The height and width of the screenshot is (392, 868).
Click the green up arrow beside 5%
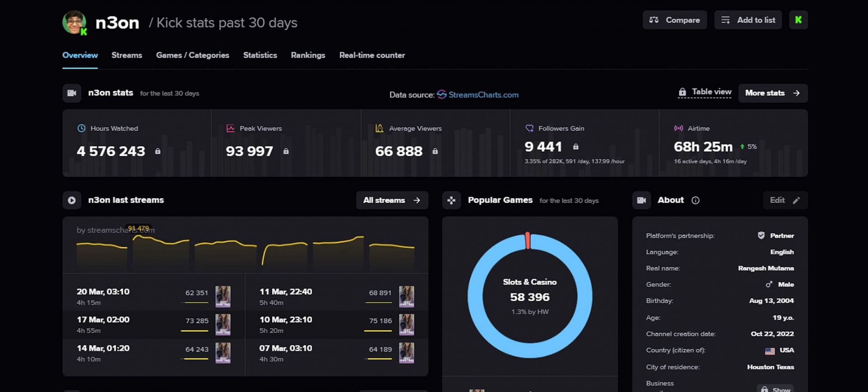tap(742, 147)
